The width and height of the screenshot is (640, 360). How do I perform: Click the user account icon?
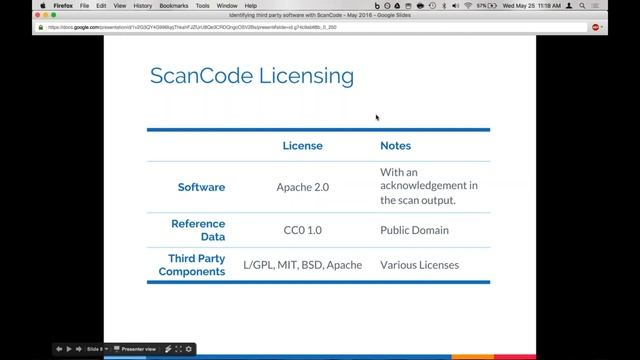[x=569, y=6]
